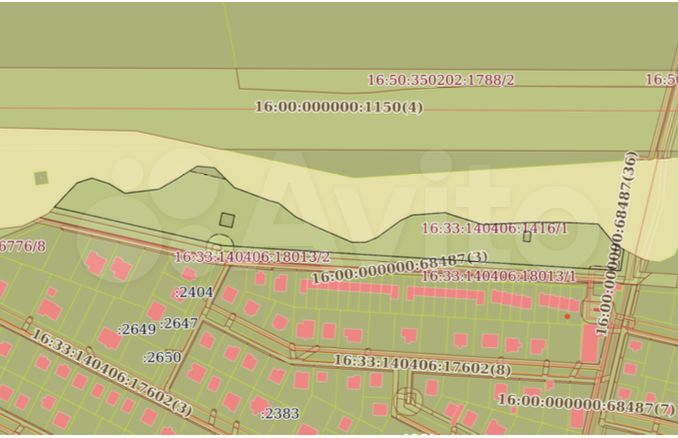Select plot number :2650
The width and height of the screenshot is (678, 438).
pos(161,357)
